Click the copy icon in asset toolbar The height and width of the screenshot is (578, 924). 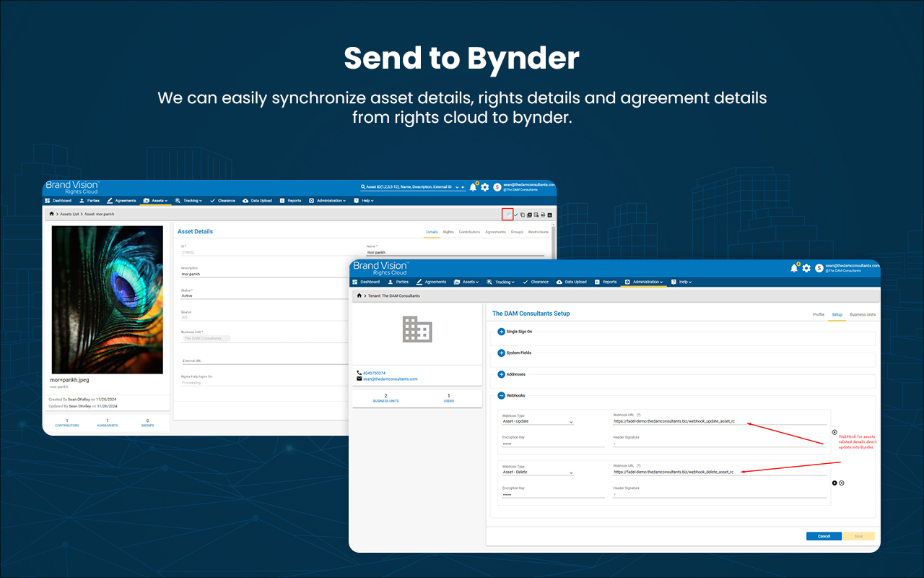(523, 215)
